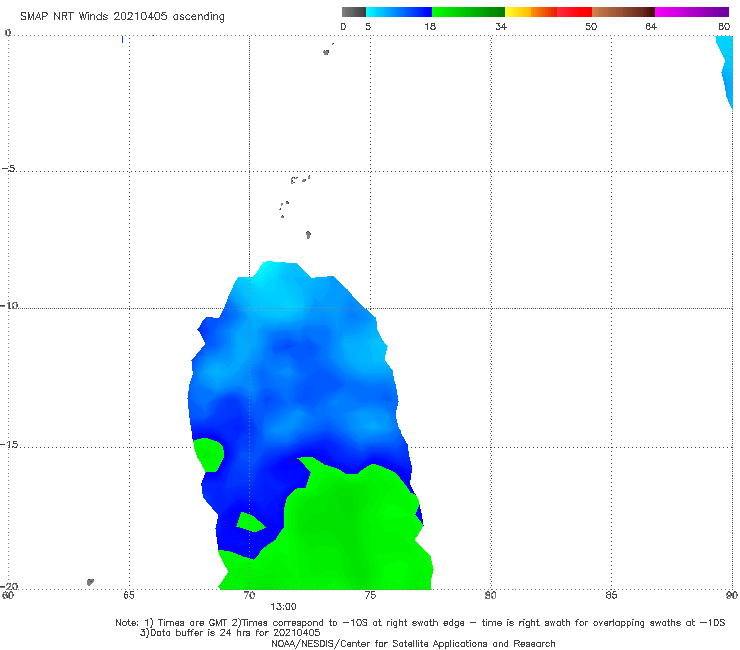740x650 pixels.
Task: Select the gray 0-5 segment of colorbar
Action: pyautogui.click(x=354, y=12)
